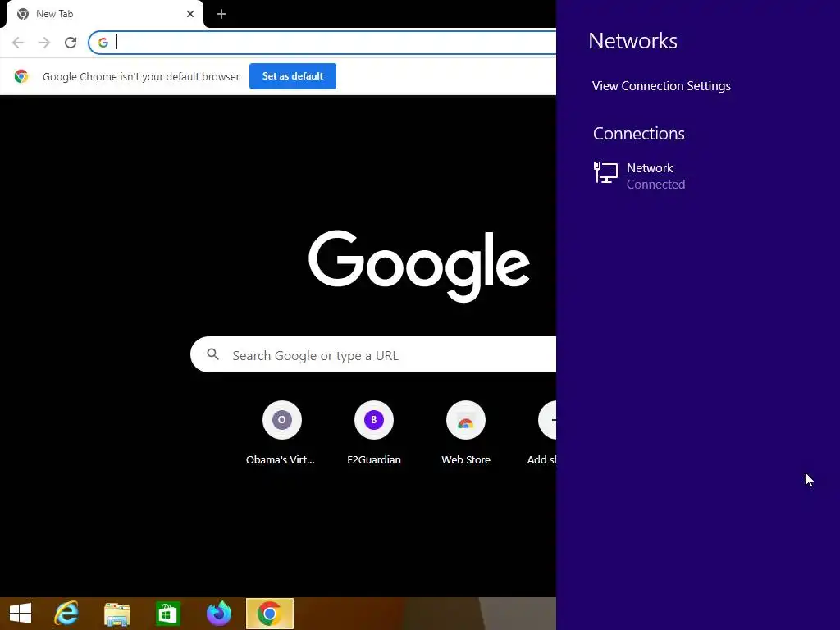The image size is (840, 630).
Task: Open Windows Store from the taskbar
Action: (x=167, y=614)
